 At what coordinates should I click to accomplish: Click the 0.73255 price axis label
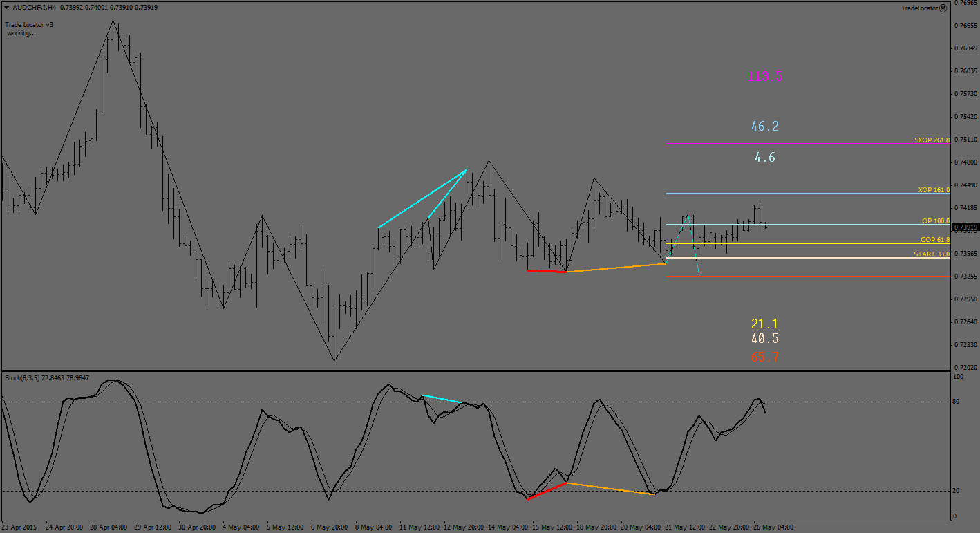coord(965,277)
